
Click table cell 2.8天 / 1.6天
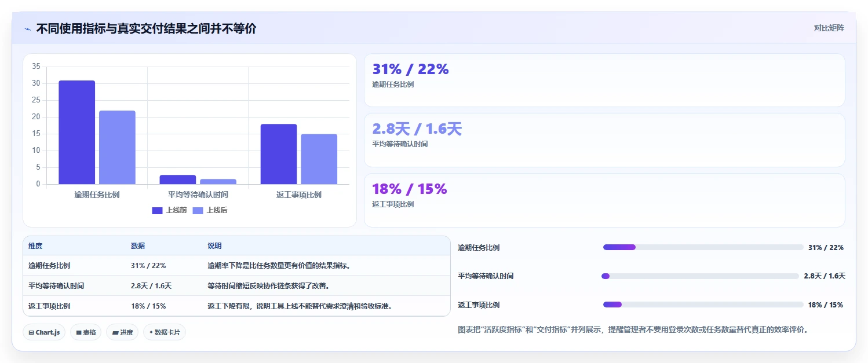coord(151,286)
